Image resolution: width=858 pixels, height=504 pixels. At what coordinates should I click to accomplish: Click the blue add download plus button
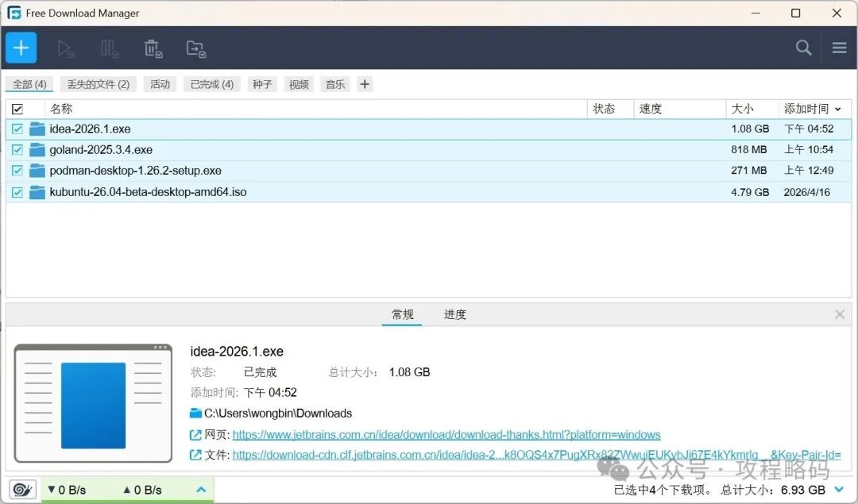coord(21,48)
